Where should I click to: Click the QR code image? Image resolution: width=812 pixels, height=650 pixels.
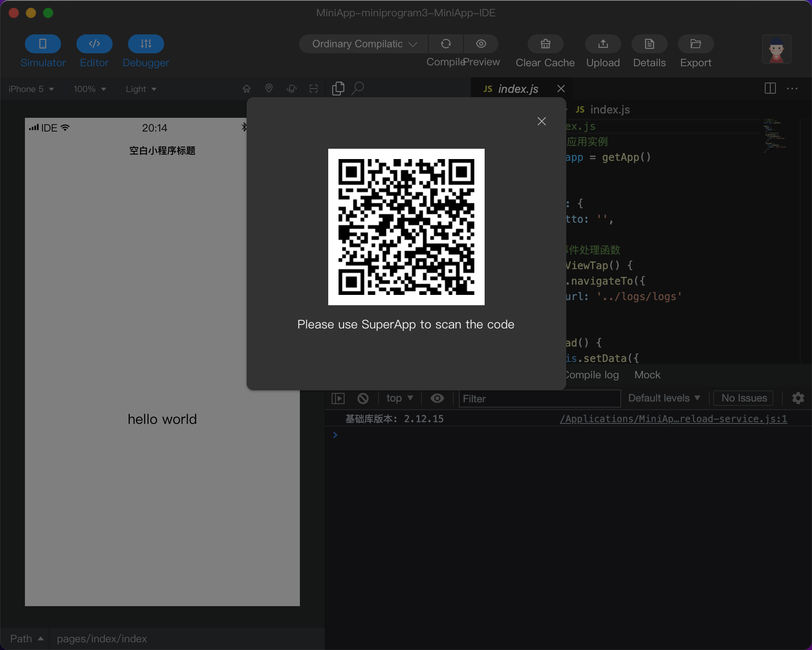(x=406, y=227)
